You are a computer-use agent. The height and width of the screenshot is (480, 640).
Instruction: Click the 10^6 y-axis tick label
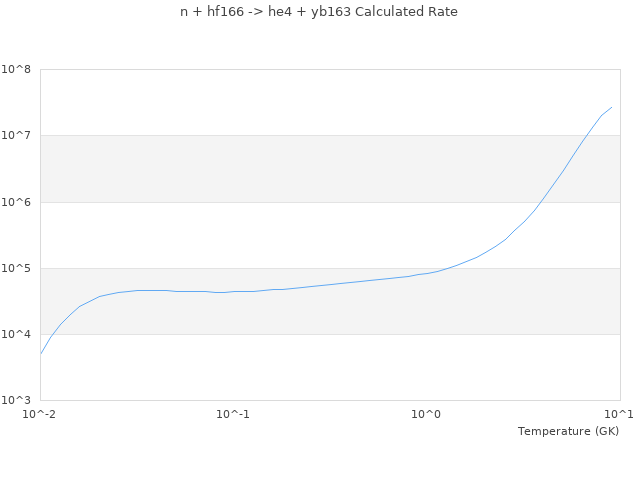[x=16, y=202]
